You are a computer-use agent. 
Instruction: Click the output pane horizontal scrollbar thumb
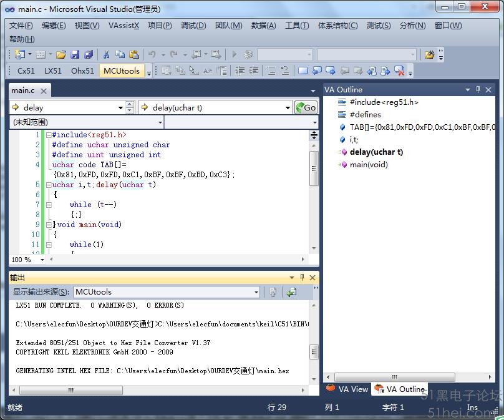click(71, 390)
